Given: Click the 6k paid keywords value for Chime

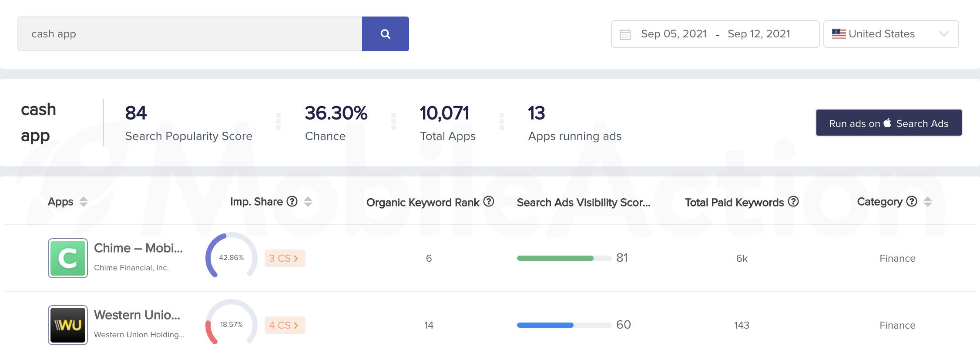Looking at the screenshot, I should (742, 258).
